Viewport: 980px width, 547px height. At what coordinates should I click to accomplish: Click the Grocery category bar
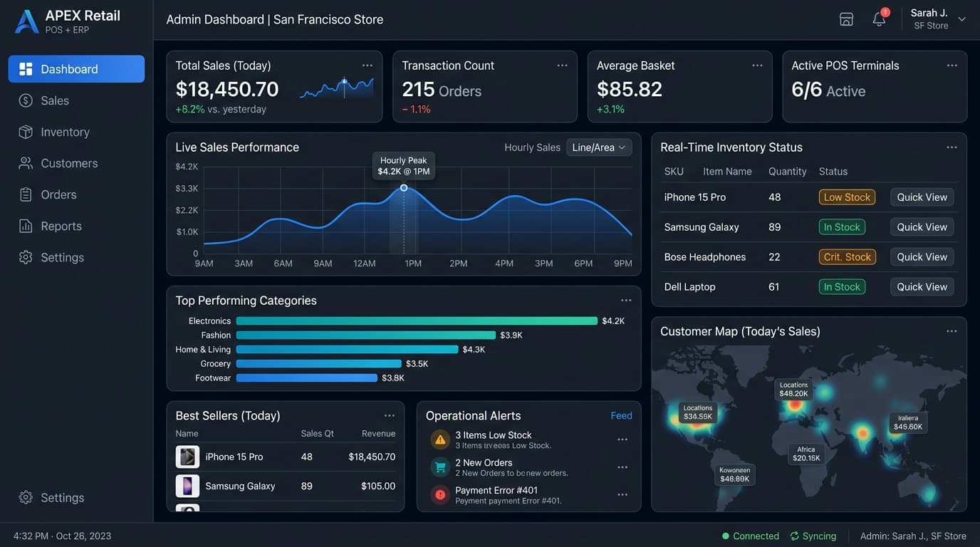click(x=319, y=364)
